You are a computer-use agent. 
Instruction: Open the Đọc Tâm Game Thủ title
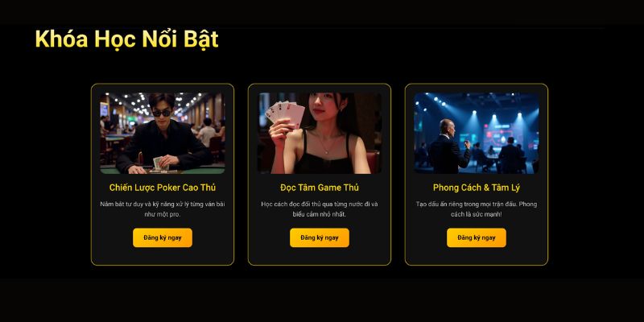[320, 188]
